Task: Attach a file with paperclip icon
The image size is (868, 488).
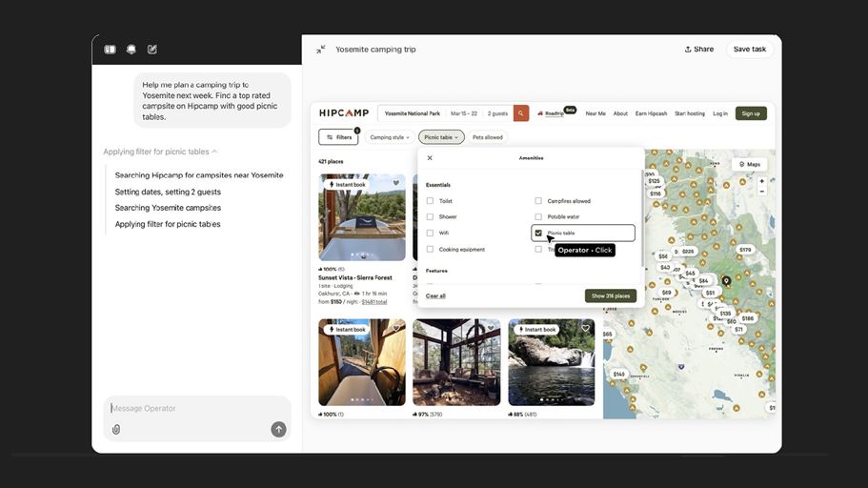Action: tap(116, 429)
